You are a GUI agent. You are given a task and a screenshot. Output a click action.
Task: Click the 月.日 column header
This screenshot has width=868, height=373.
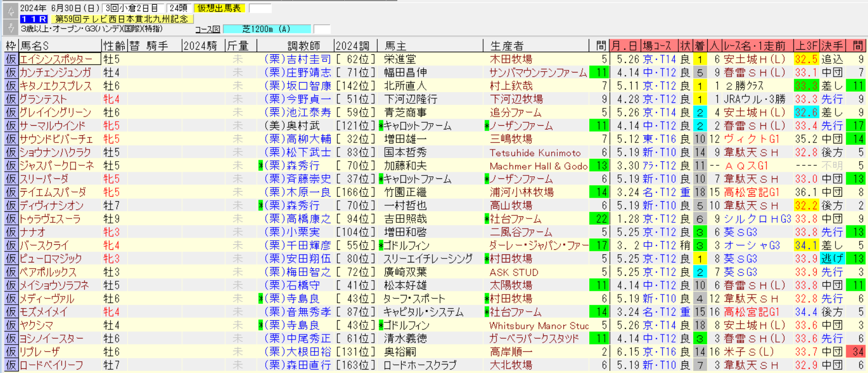coord(625,46)
